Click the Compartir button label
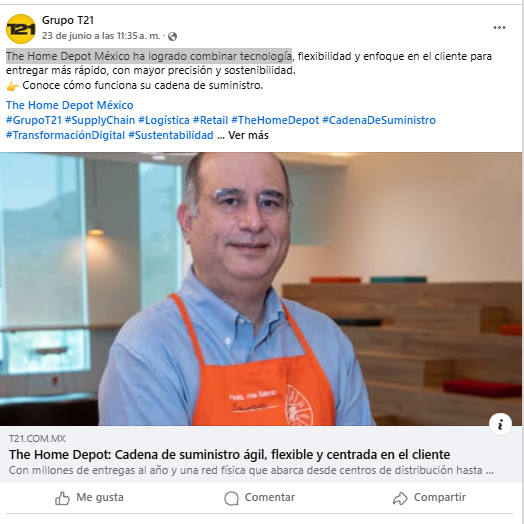This screenshot has height=524, width=524. 440,497
